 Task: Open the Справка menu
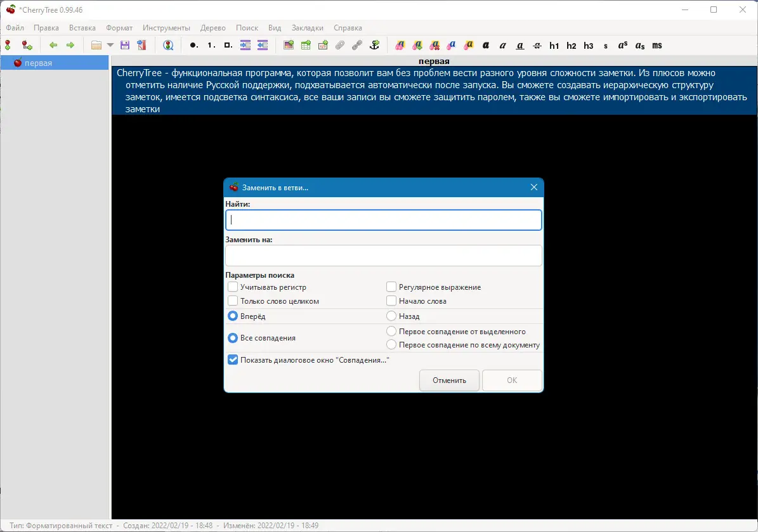pyautogui.click(x=348, y=27)
